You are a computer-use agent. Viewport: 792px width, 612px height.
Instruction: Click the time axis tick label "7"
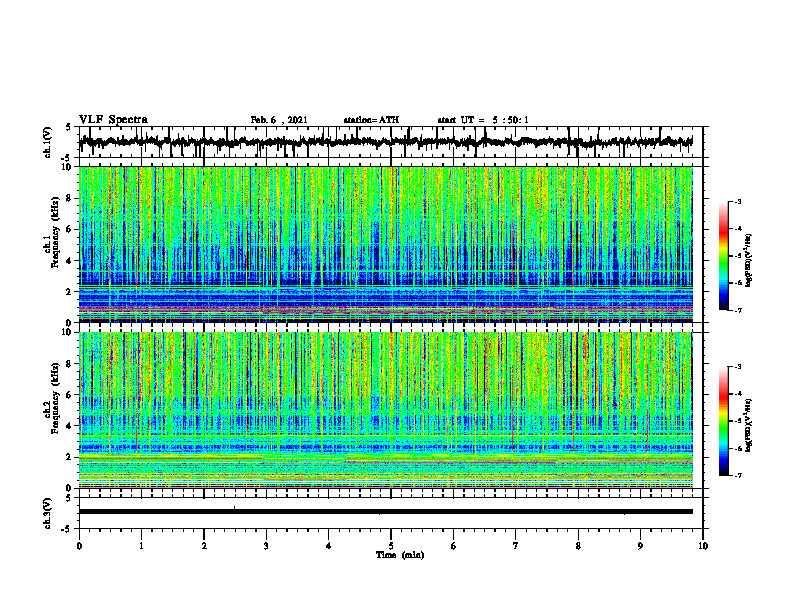(516, 546)
